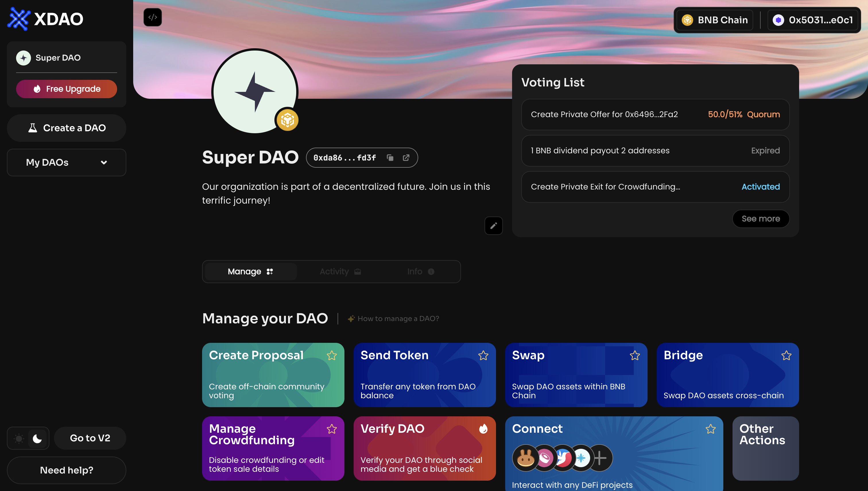This screenshot has width=868, height=491.
Task: Open the Verify DAO card
Action: click(x=425, y=449)
